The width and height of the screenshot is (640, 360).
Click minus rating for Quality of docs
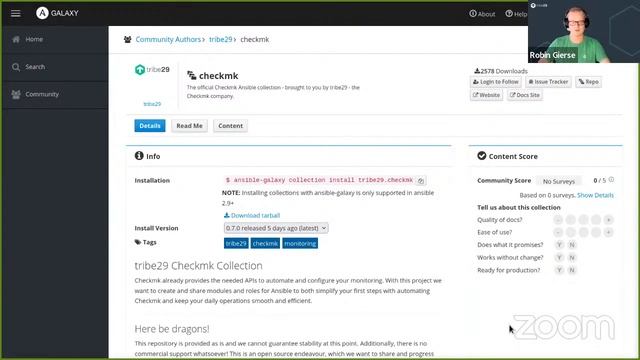pyautogui.click(x=558, y=220)
